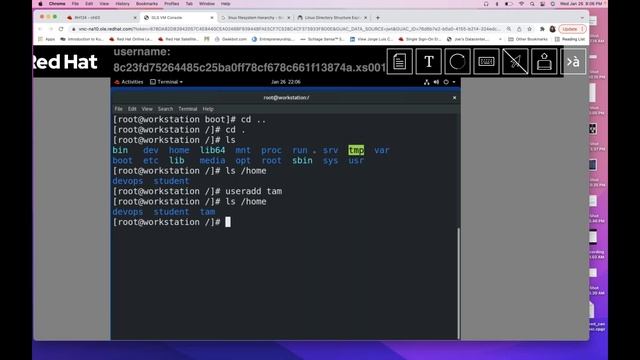Open the 'Red Hat Satellite...' bookmark
Viewport: 640px width, 360px height.
(x=178, y=39)
